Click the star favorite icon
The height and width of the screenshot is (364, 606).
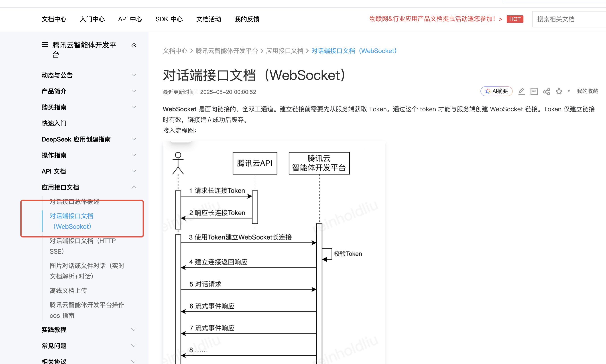tap(559, 91)
